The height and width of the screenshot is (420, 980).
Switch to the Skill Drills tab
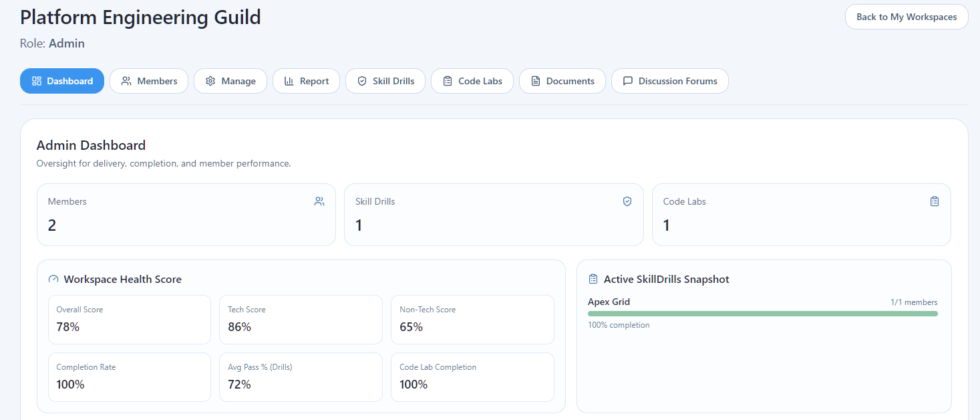click(x=385, y=80)
